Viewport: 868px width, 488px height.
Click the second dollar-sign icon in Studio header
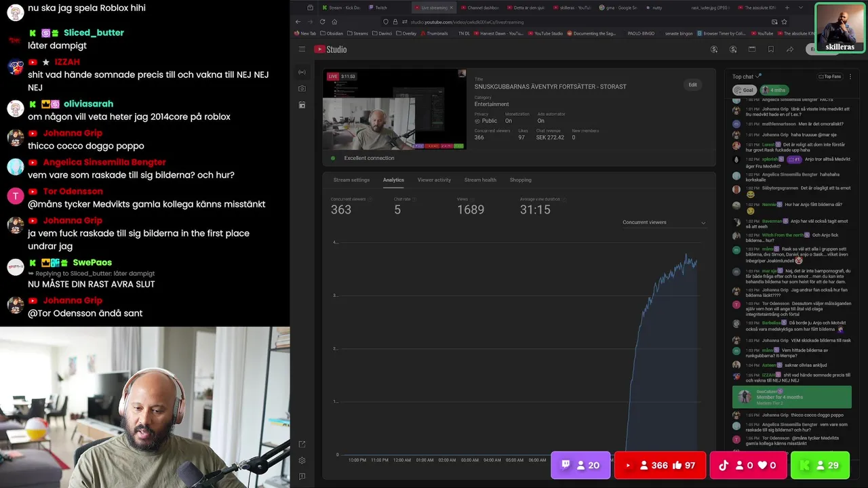(x=733, y=49)
